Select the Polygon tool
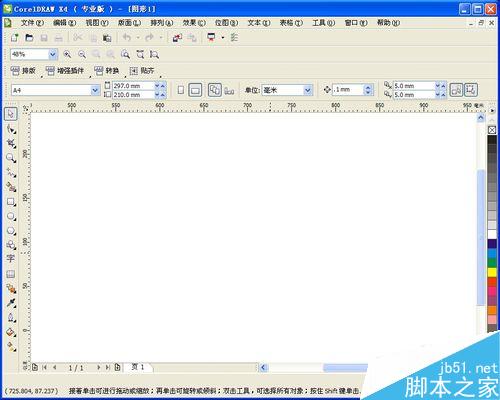500x400 pixels. pyautogui.click(x=11, y=231)
